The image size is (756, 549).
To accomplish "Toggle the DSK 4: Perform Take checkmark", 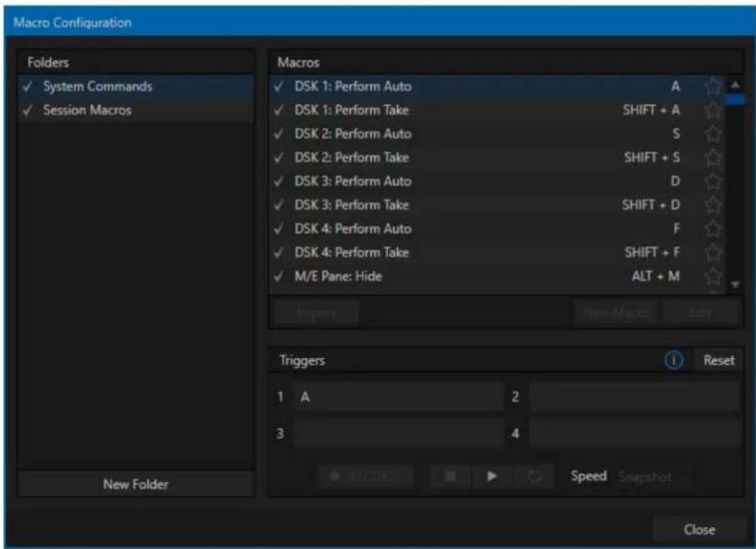I will tap(279, 253).
